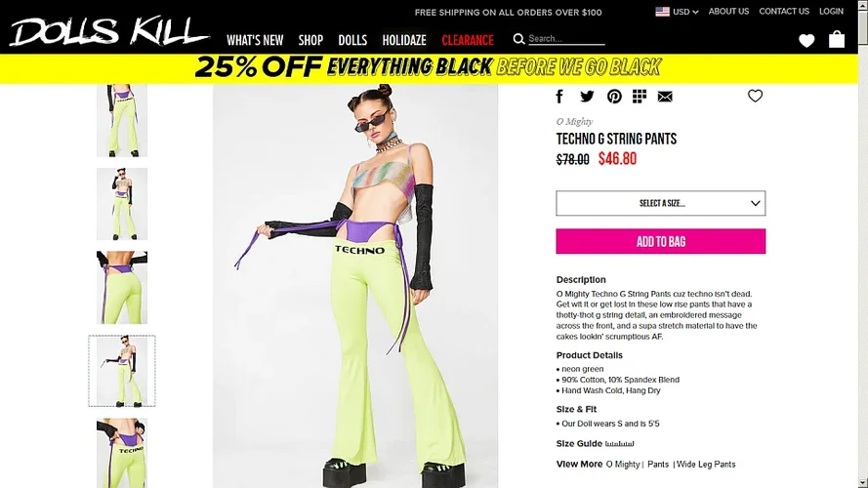The image size is (868, 488).
Task: Open the shopping bag icon in header
Action: click(837, 39)
